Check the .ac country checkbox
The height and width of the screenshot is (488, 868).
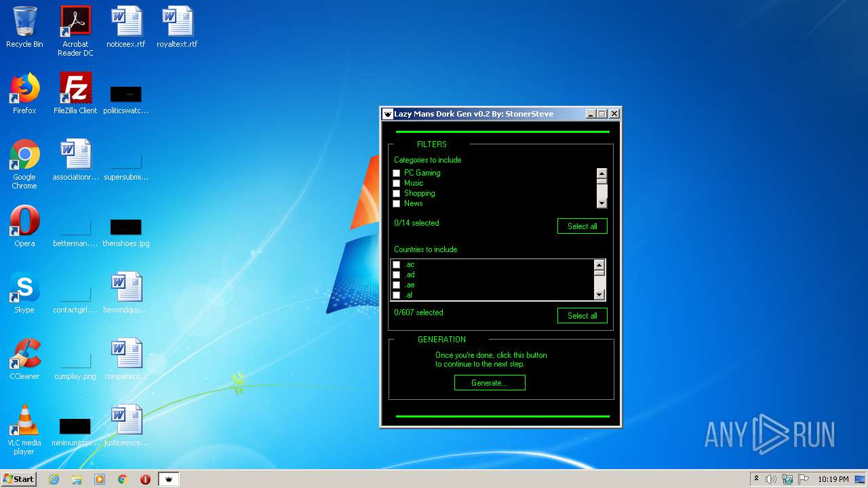pos(397,265)
